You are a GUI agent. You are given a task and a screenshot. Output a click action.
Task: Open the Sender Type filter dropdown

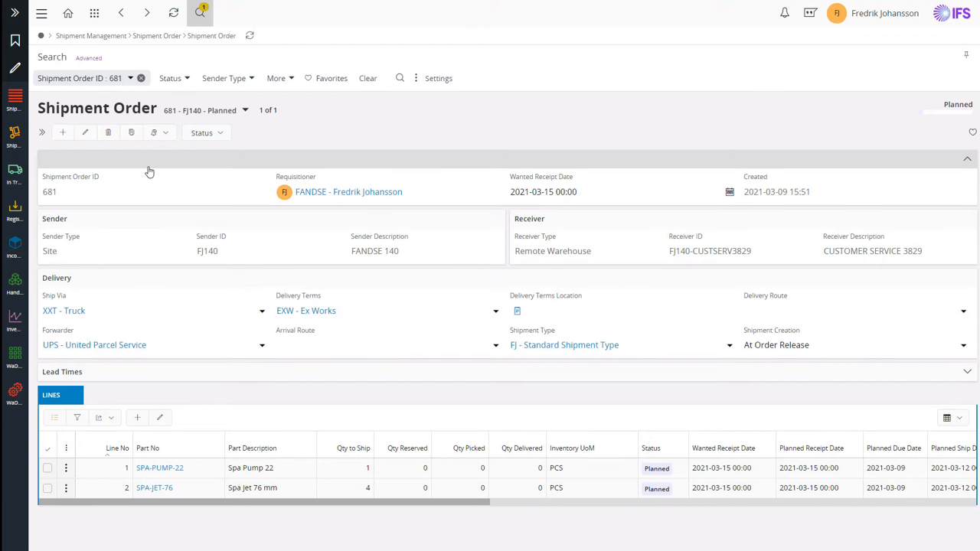228,78
